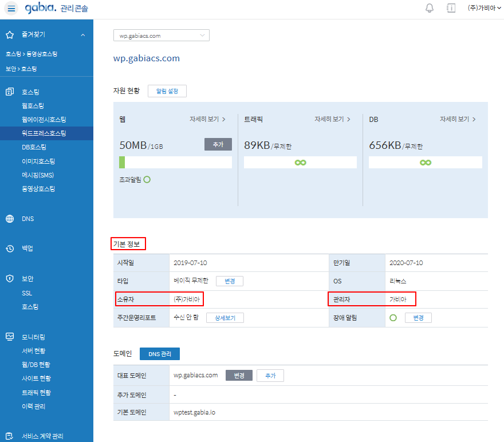The image size is (504, 442).
Task: Select 보안 > 호스팅 favorite
Action: pyautogui.click(x=21, y=69)
